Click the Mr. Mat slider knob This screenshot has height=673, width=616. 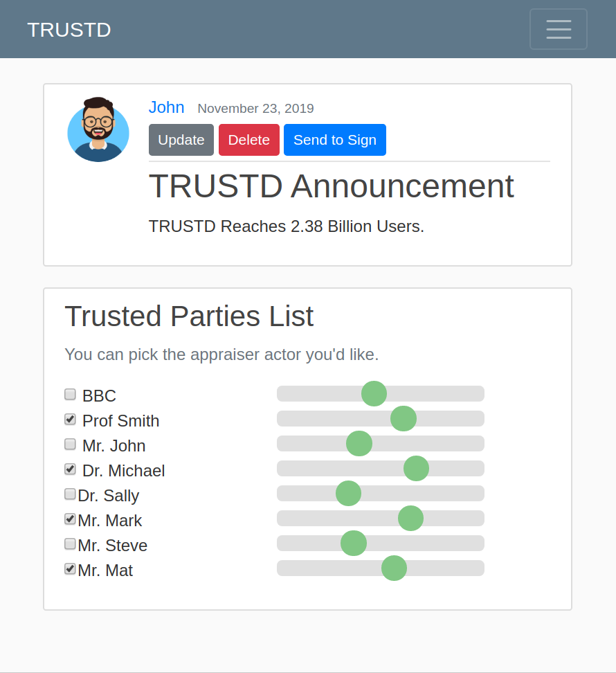pyautogui.click(x=395, y=568)
